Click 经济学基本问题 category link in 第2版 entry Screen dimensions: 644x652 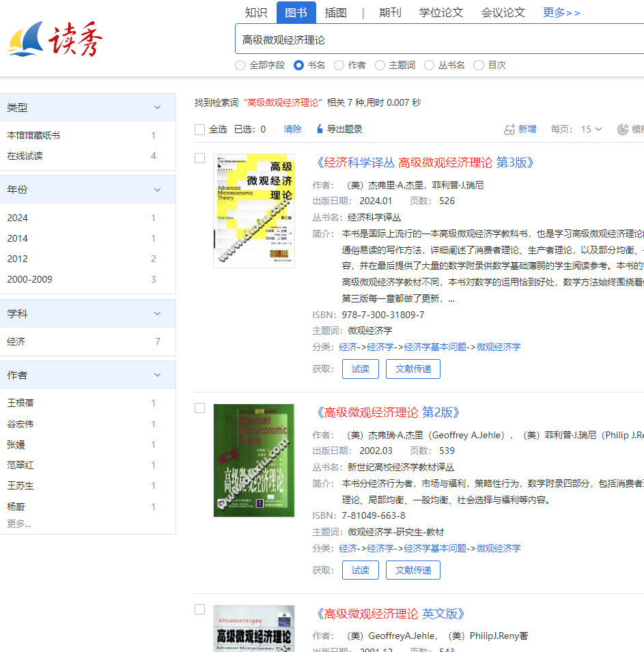point(435,548)
